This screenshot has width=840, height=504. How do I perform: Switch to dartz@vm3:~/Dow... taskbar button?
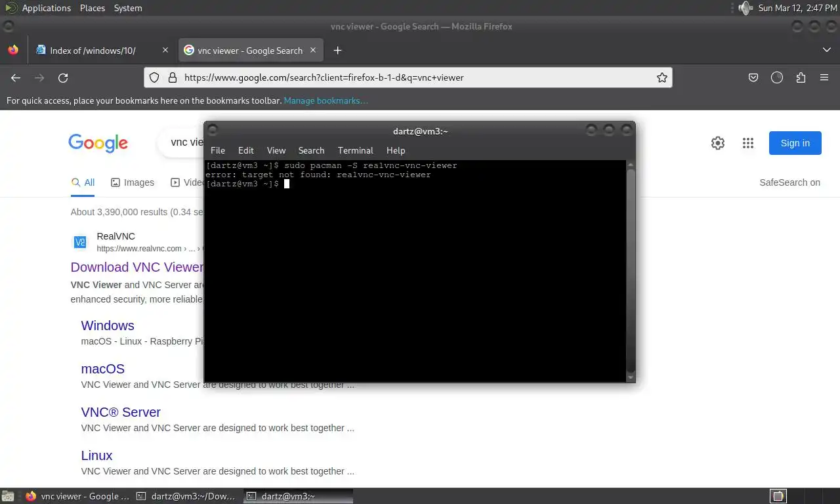tap(188, 496)
